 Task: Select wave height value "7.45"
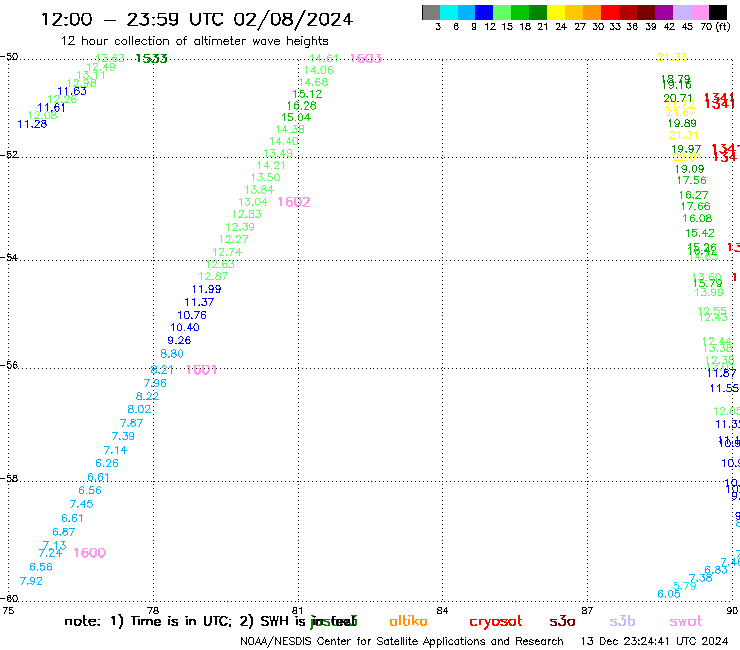tap(82, 504)
